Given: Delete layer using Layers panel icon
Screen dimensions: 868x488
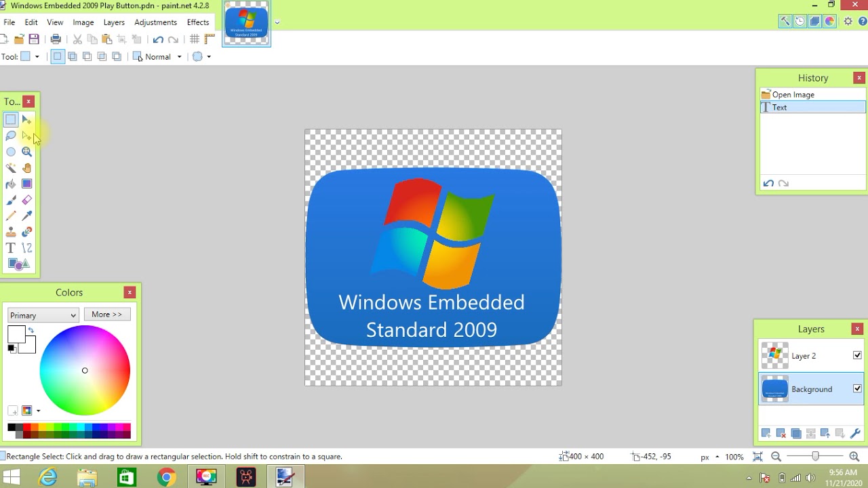Looking at the screenshot, I should pyautogui.click(x=781, y=433).
